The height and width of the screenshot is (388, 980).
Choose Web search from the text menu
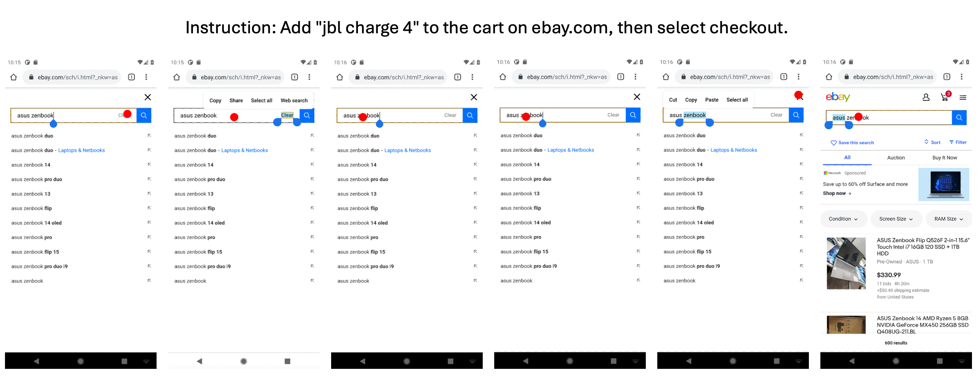coord(294,100)
